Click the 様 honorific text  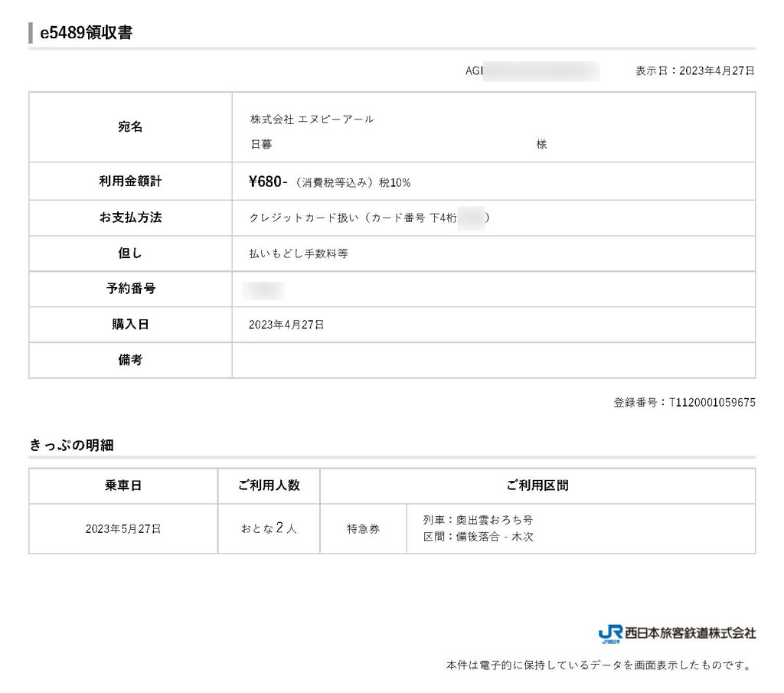pos(541,145)
